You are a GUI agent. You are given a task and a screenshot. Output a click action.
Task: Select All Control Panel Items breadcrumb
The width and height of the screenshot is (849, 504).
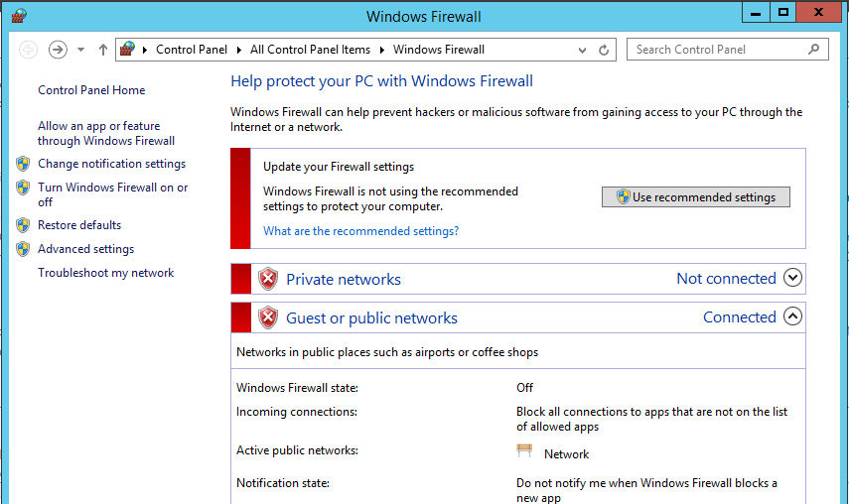(x=310, y=50)
